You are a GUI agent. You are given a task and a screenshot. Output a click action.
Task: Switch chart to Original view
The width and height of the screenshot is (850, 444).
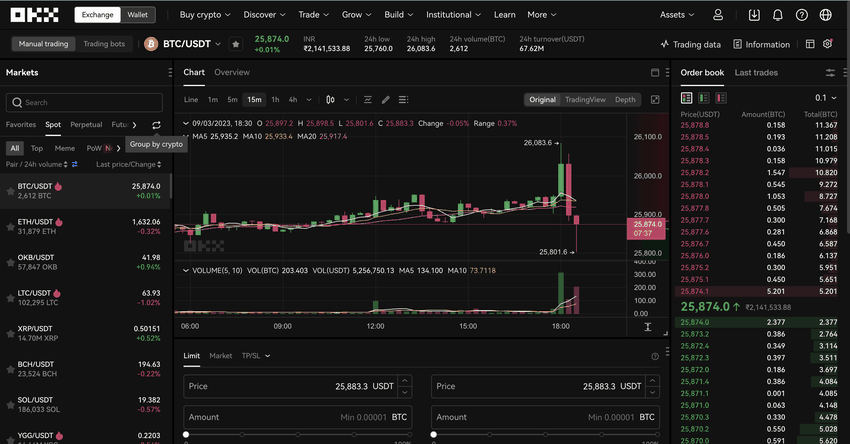click(x=543, y=100)
